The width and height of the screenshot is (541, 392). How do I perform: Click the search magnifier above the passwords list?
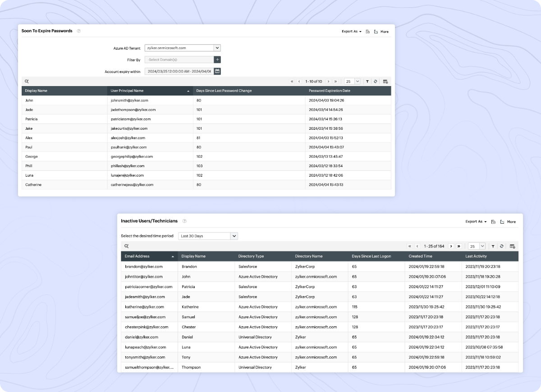[x=26, y=81]
